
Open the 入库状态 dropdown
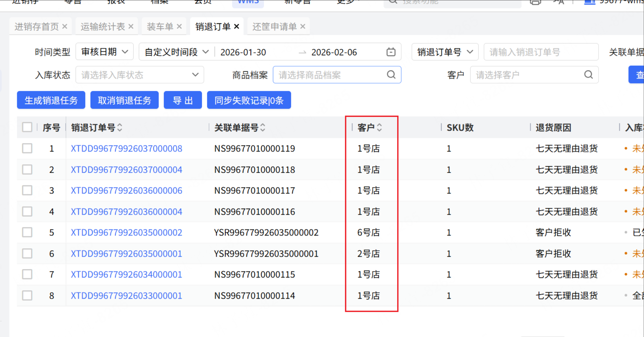pyautogui.click(x=140, y=75)
